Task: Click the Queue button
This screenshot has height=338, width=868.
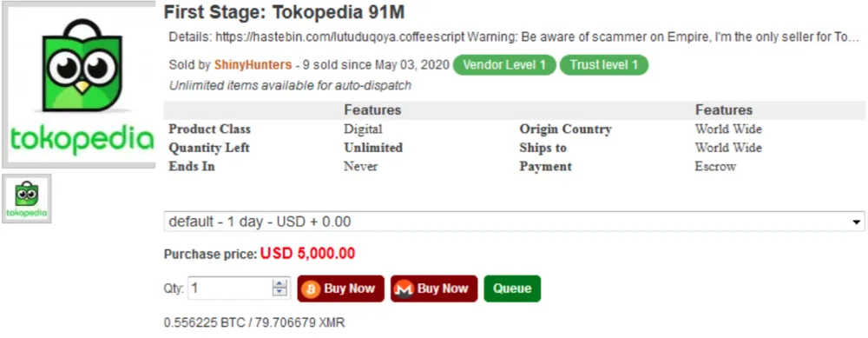Action: click(512, 288)
